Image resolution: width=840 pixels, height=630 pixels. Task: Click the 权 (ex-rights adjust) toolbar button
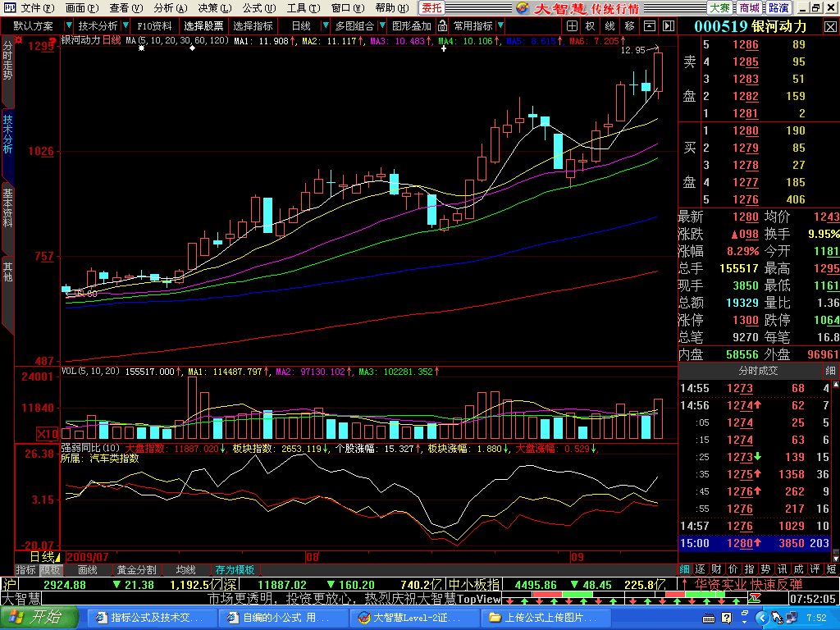click(589, 25)
